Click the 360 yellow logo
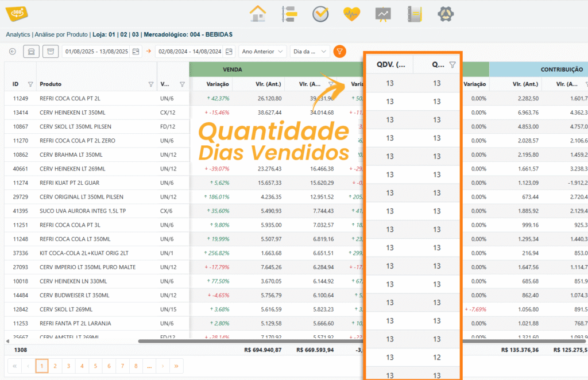 point(17,14)
